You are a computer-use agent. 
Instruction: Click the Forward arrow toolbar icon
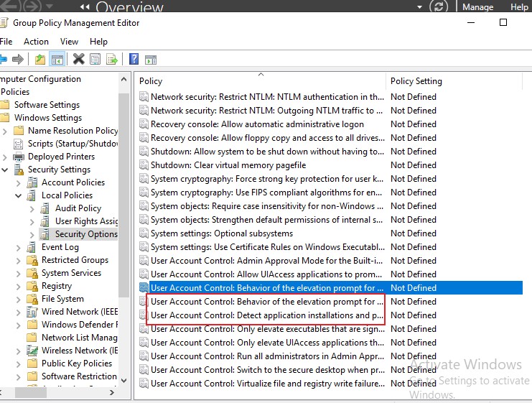(x=18, y=60)
